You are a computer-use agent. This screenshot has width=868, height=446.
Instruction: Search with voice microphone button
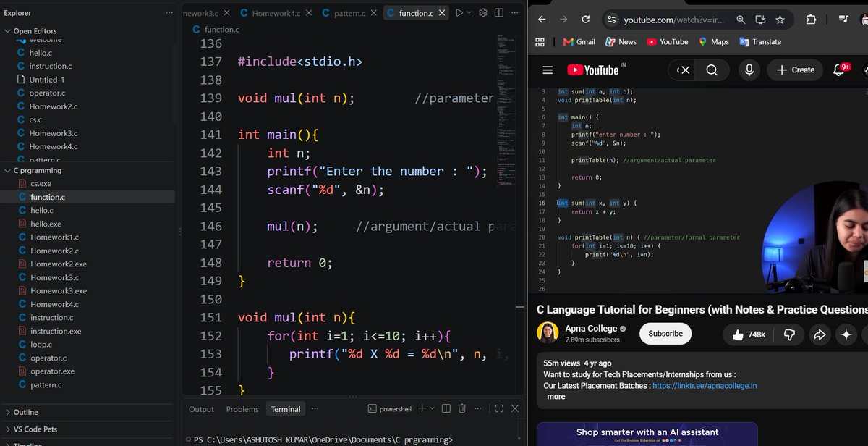tap(749, 70)
